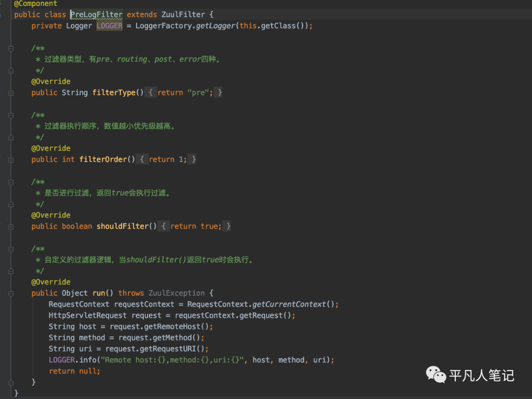Viewport: 532px width, 399px height.
Task: Click the WeChat logo watermark icon
Action: pyautogui.click(x=436, y=374)
